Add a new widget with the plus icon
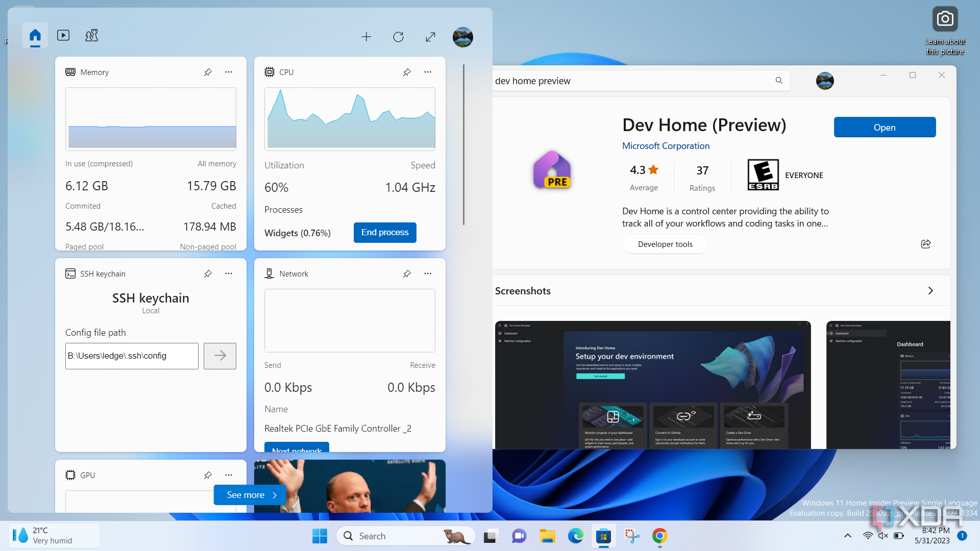 click(x=366, y=37)
